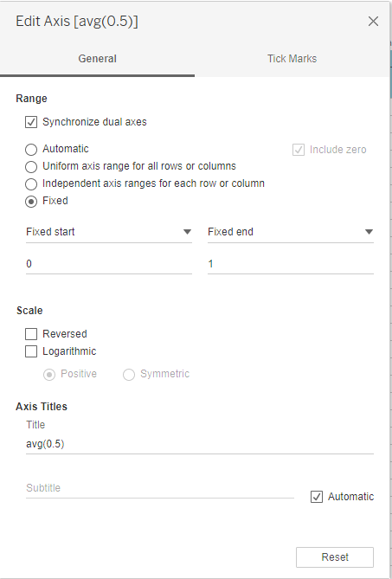Select the Symmetric log option
392x579 pixels.
[128, 374]
